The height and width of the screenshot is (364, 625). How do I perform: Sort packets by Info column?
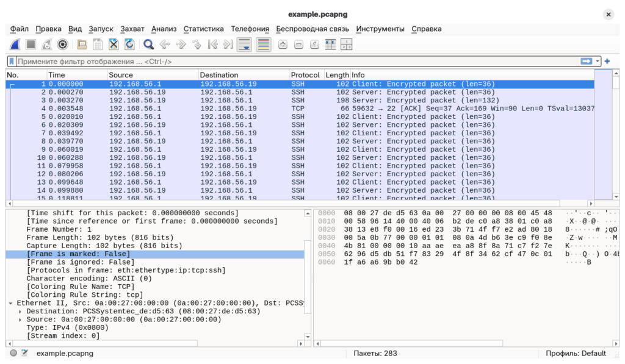(x=472, y=75)
